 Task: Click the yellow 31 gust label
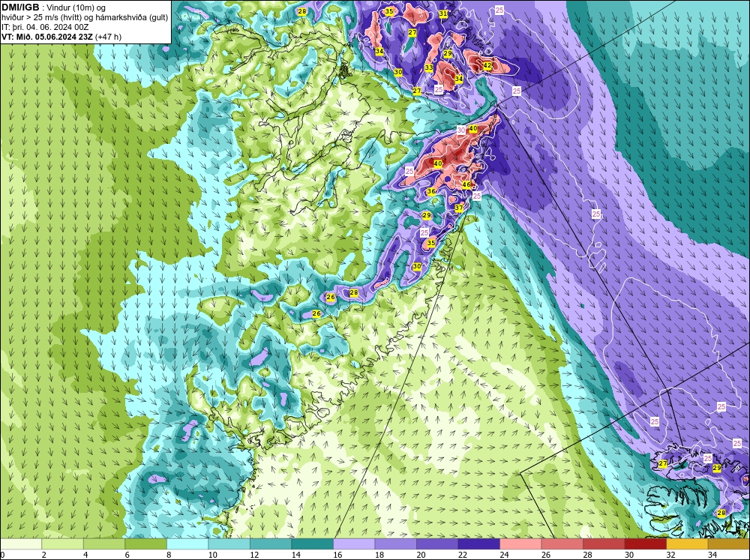point(443,13)
